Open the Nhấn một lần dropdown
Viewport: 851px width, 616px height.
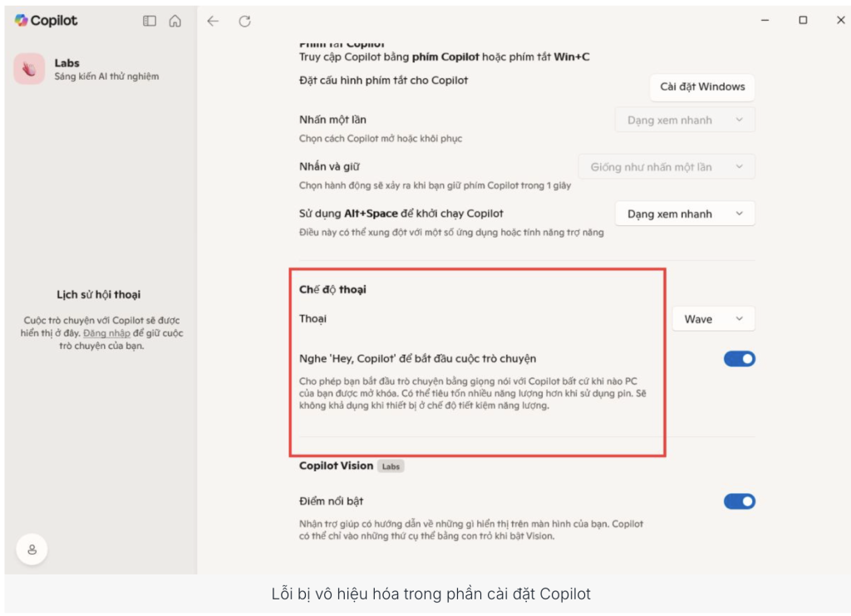(685, 120)
